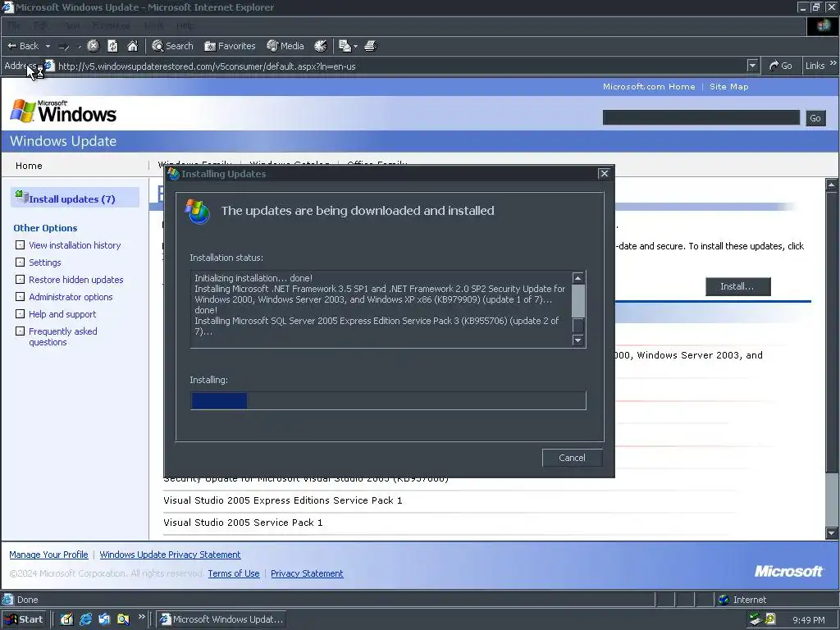Viewport: 840px width, 630px height.
Task: Click the Install updates sidebar icon
Action: [21, 197]
